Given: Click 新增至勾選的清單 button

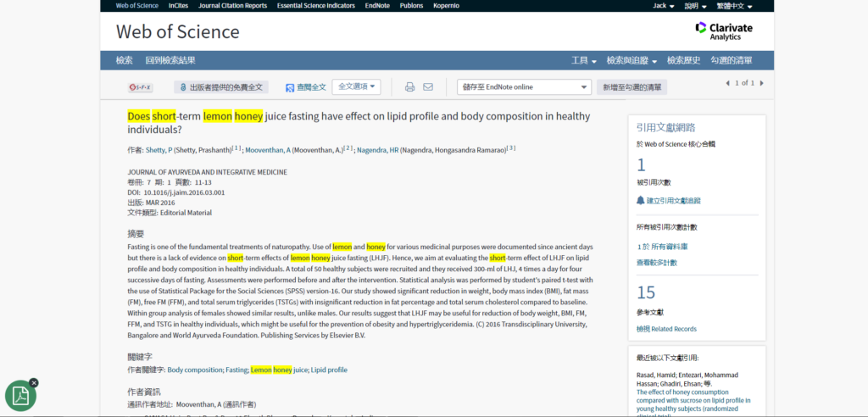Looking at the screenshot, I should 632,87.
